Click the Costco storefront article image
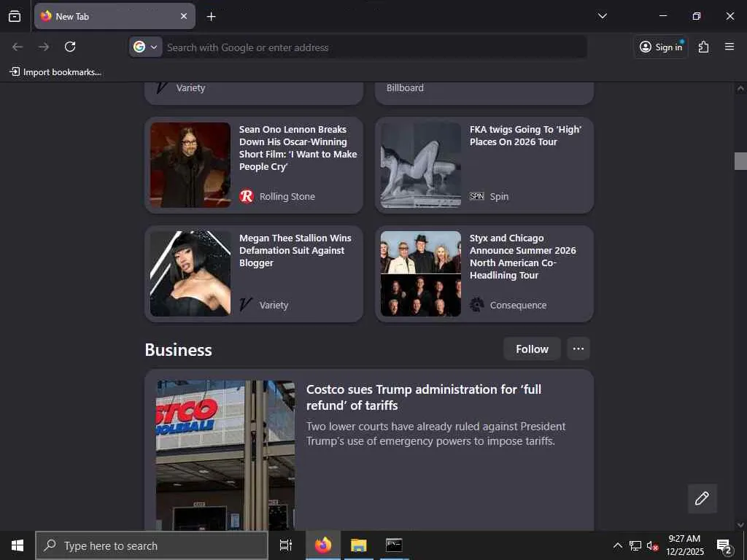 (x=225, y=455)
